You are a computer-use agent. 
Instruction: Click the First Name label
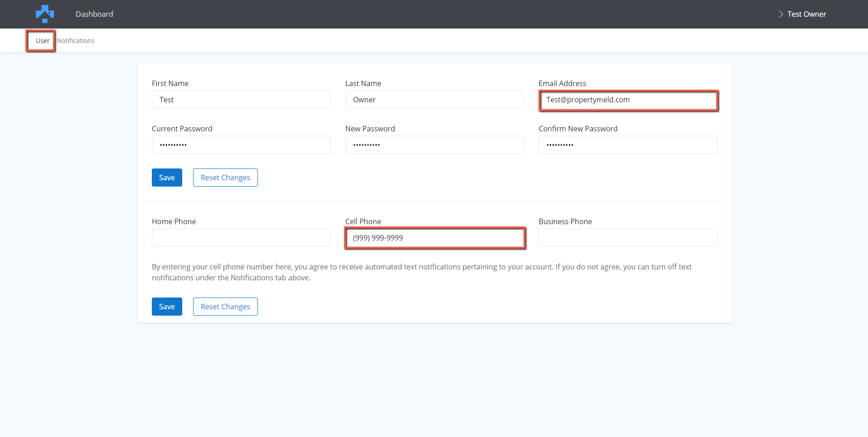pyautogui.click(x=170, y=83)
